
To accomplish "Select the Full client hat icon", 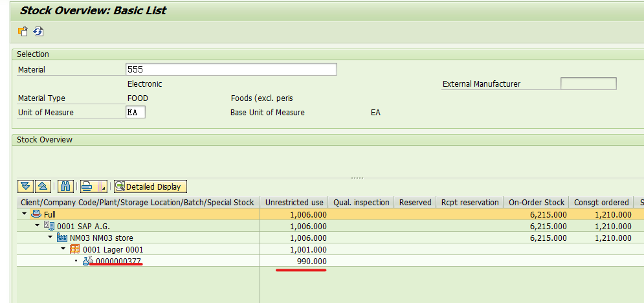I will click(36, 214).
